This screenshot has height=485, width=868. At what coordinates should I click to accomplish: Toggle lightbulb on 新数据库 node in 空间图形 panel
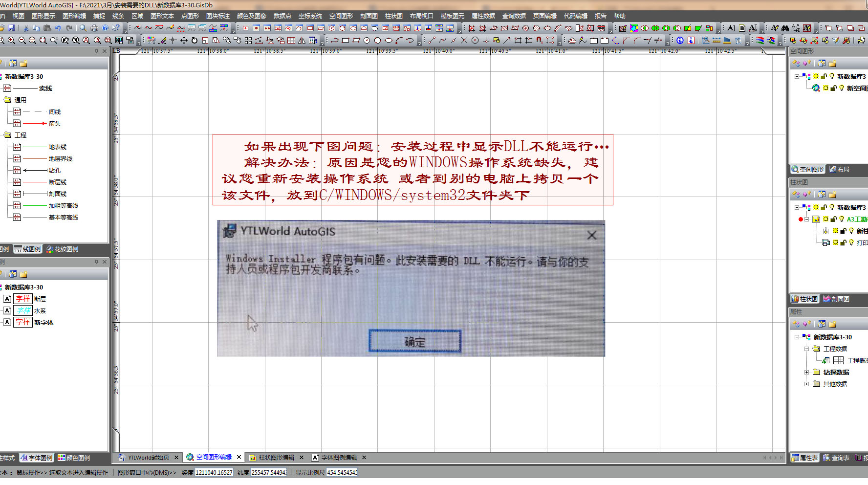832,76
